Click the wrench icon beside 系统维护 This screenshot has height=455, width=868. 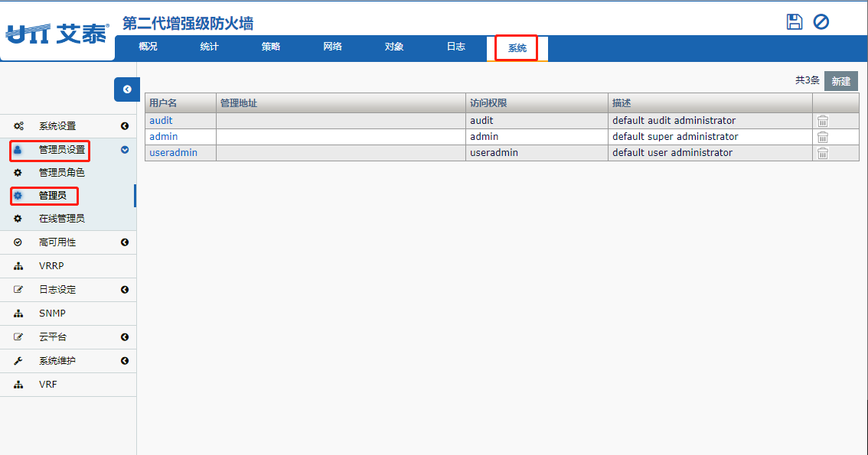(x=18, y=360)
